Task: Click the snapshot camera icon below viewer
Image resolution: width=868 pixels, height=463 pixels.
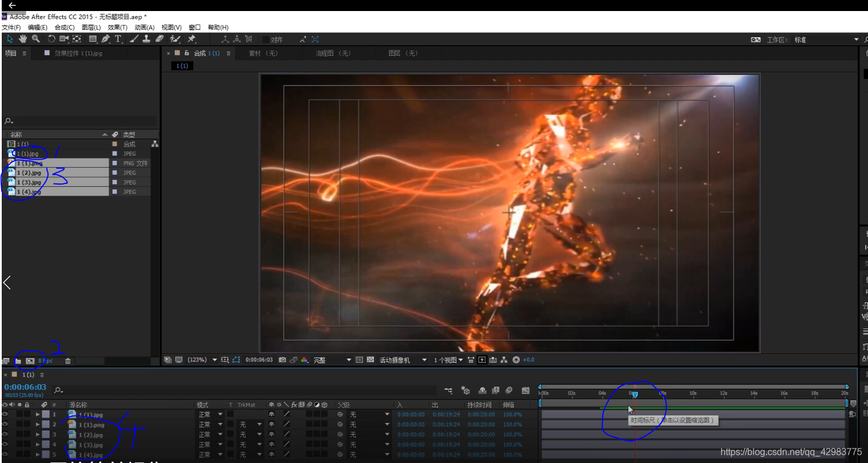Action: (282, 360)
